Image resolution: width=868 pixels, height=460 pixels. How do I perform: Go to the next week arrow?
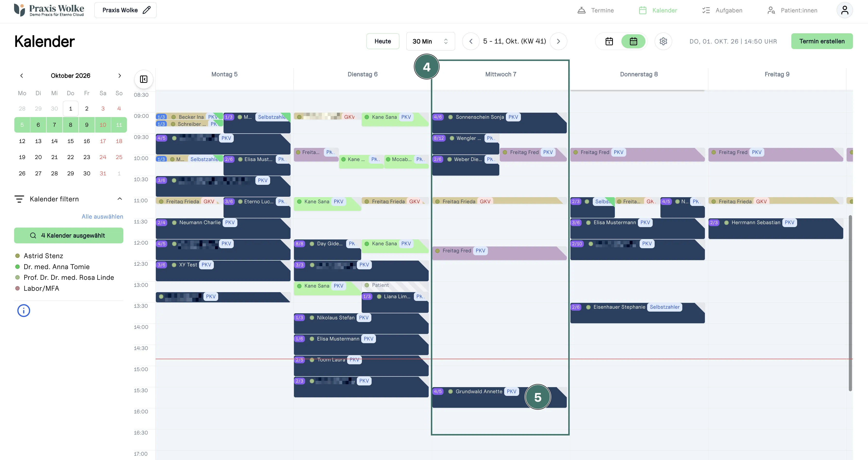click(558, 41)
